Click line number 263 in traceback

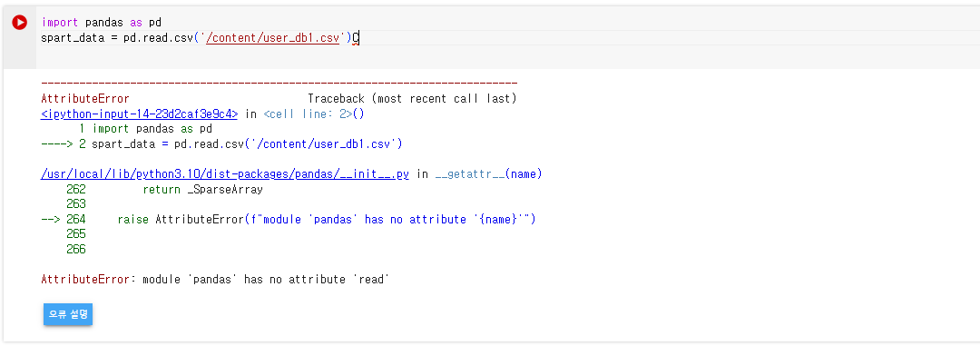(75, 204)
